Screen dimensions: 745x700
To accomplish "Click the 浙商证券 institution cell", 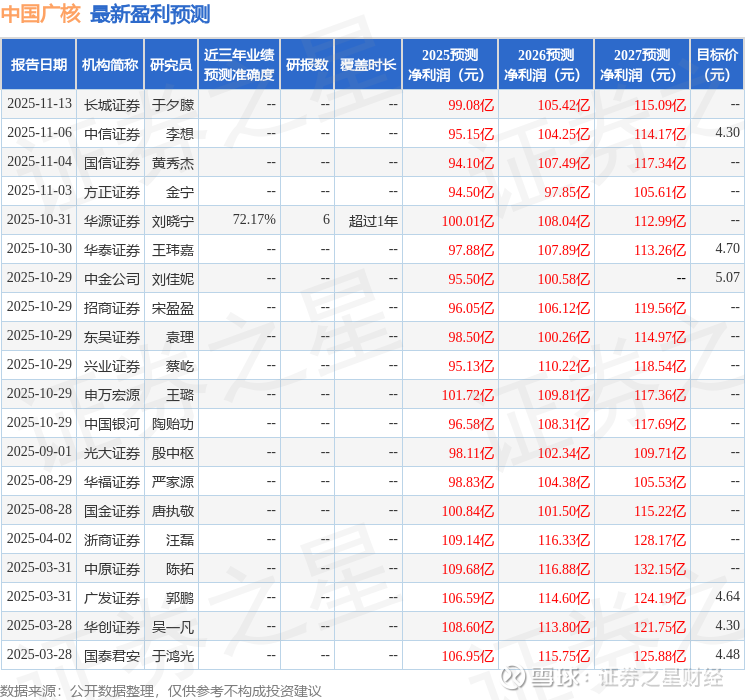I will (x=112, y=540).
